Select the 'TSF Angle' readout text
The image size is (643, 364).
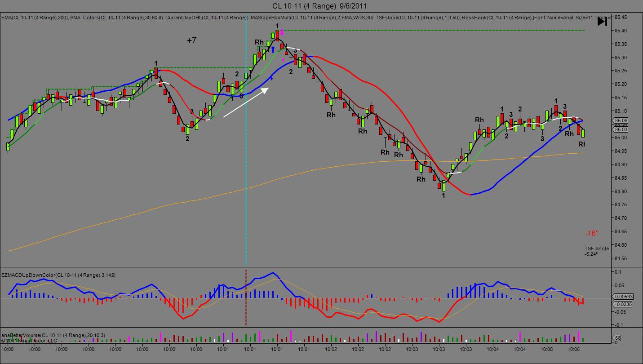pyautogui.click(x=597, y=249)
